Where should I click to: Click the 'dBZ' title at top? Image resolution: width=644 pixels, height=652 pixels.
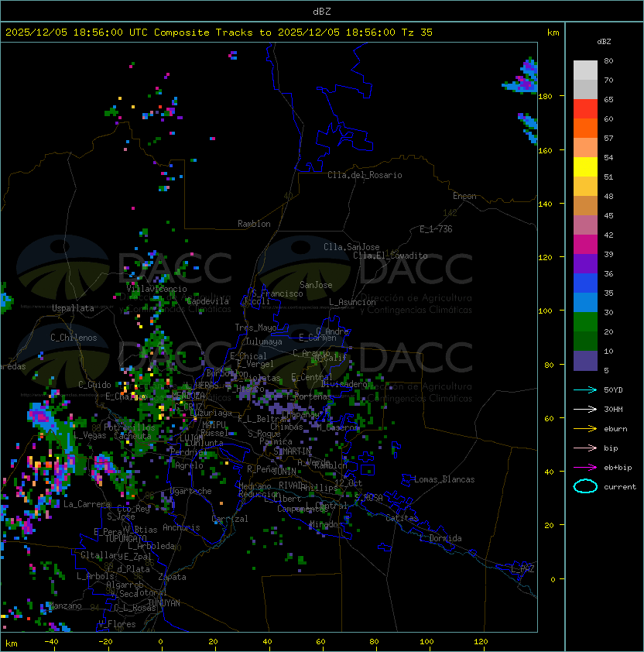(x=322, y=12)
